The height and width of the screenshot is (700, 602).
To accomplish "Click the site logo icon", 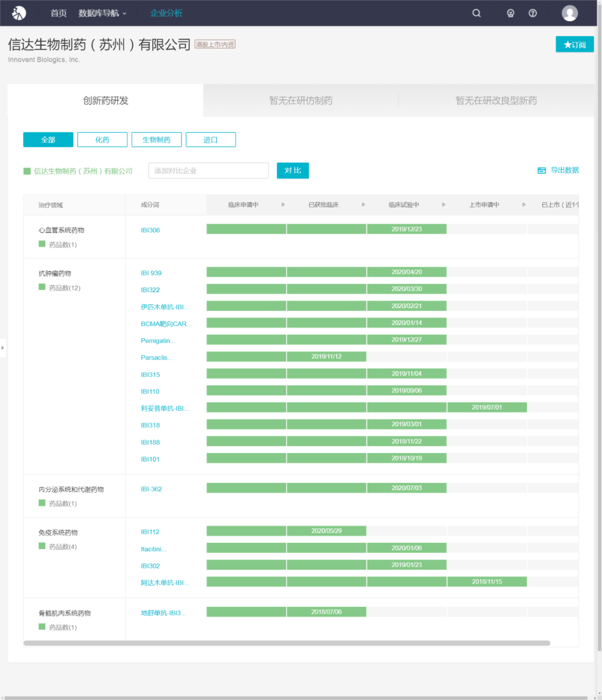I will click(19, 13).
